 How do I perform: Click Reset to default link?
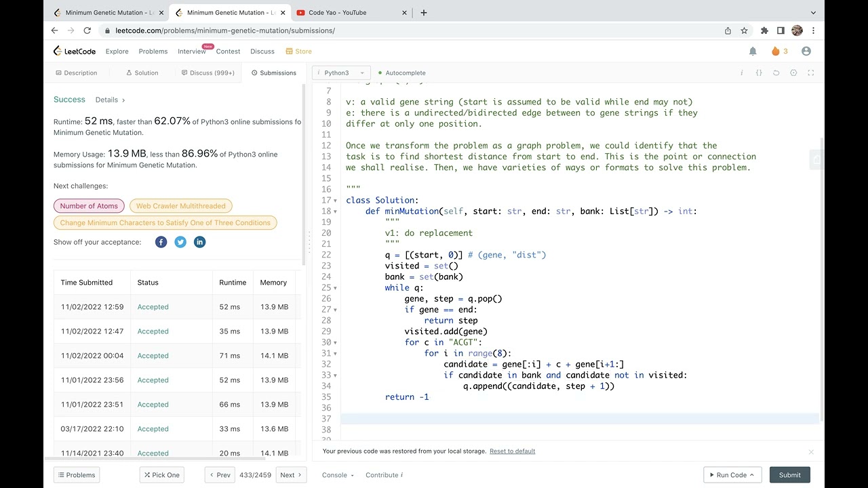coord(512,451)
